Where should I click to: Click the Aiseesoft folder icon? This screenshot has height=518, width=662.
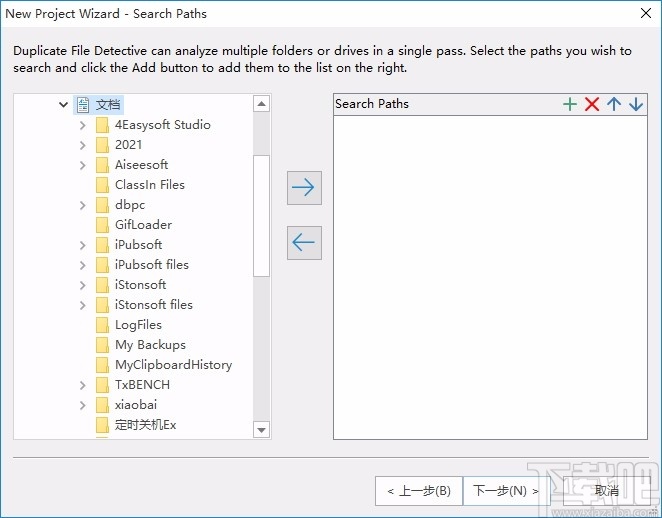coord(102,165)
